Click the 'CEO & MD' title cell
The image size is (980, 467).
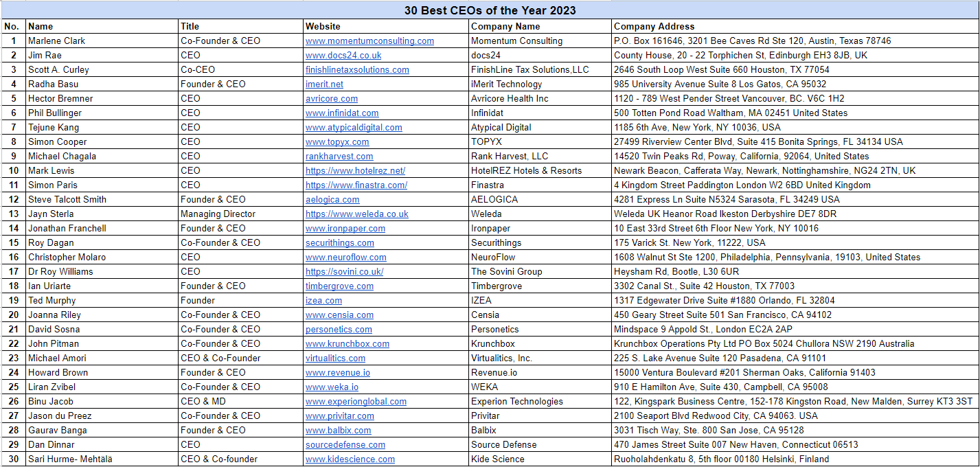point(240,401)
